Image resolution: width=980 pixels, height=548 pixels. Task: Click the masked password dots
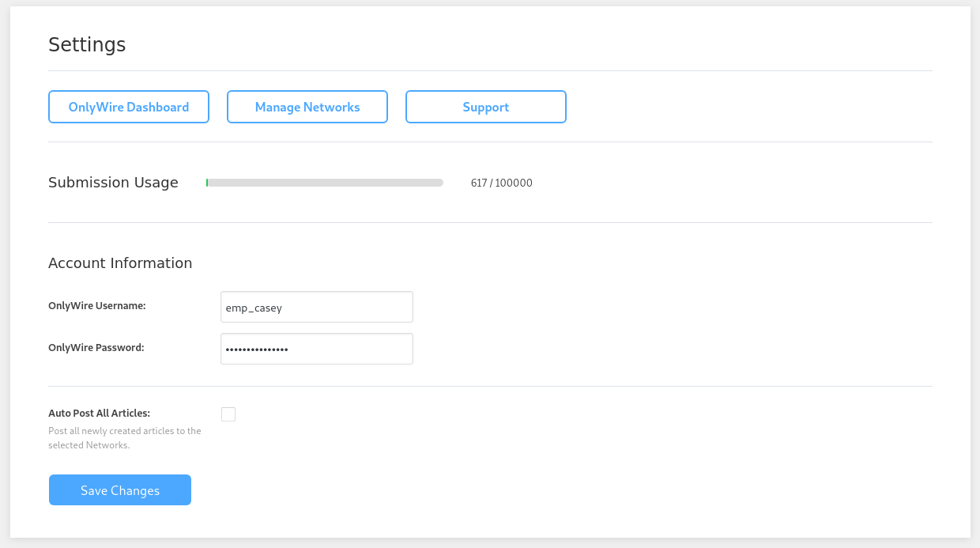click(x=257, y=349)
